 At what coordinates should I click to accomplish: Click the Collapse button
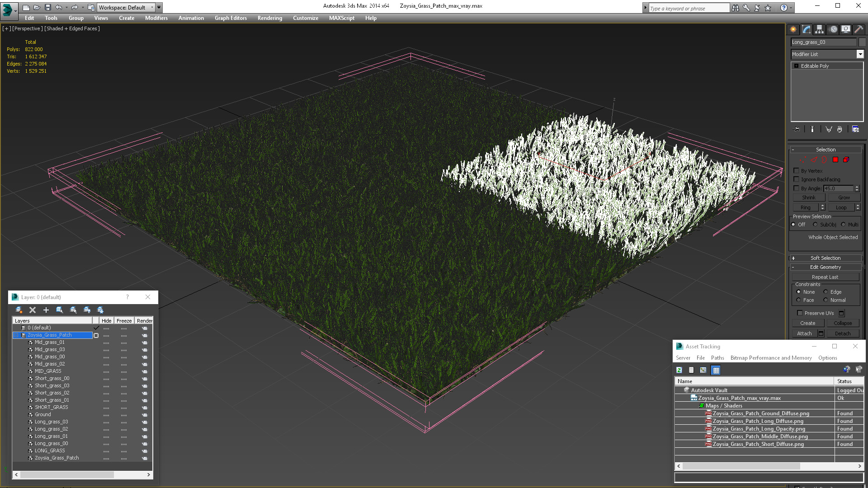843,323
